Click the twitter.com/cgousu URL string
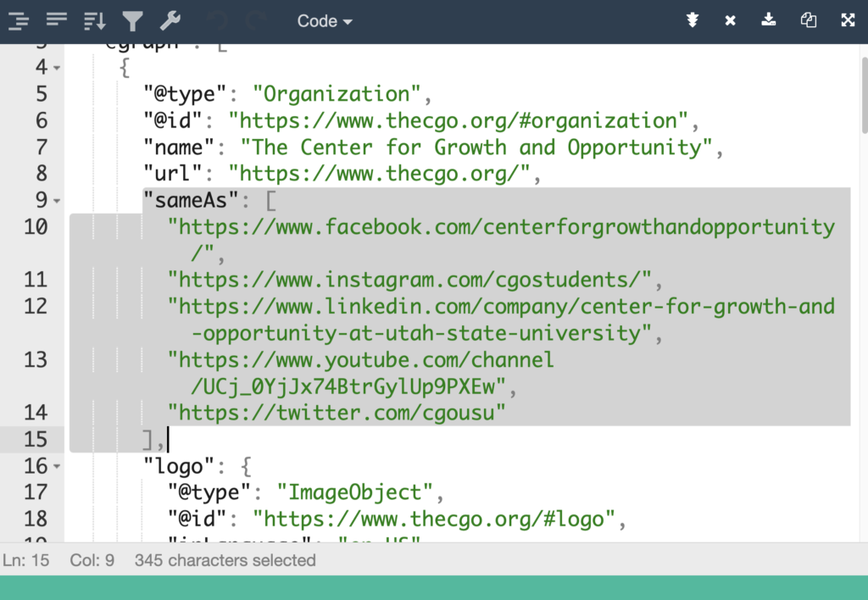This screenshot has width=868, height=600. (x=337, y=413)
